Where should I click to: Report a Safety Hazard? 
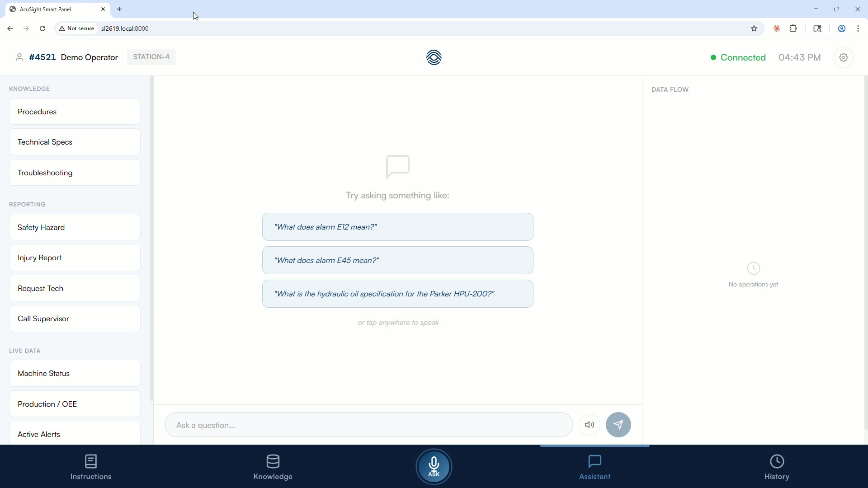75,227
